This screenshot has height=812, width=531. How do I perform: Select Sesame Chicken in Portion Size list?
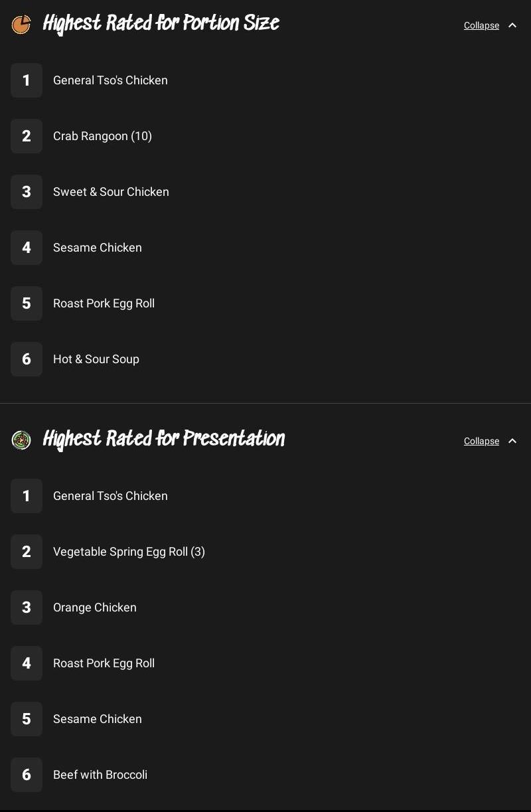point(98,248)
